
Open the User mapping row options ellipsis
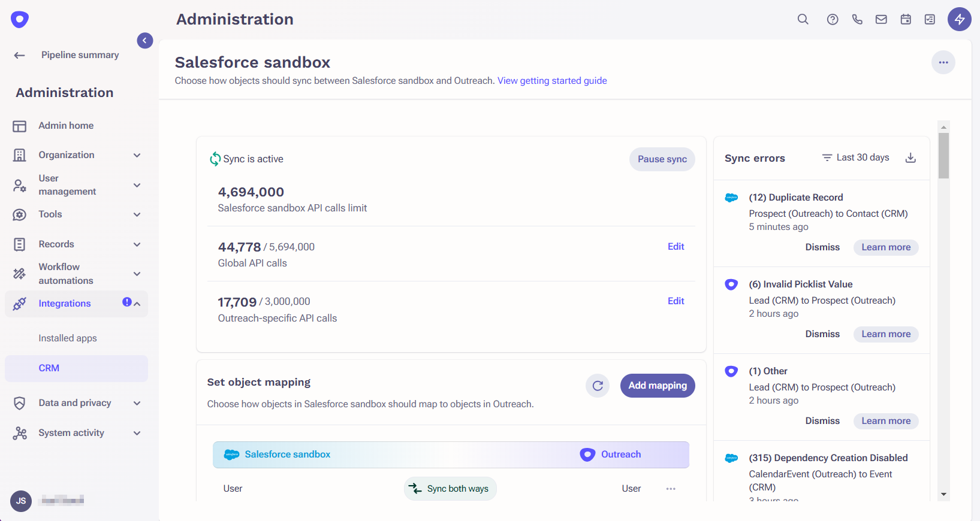point(671,489)
